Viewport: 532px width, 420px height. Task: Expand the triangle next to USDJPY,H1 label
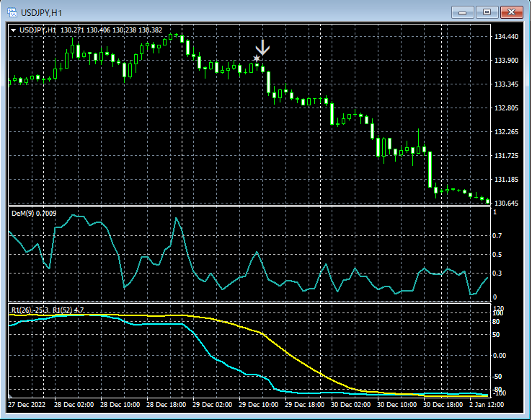pos(14,30)
